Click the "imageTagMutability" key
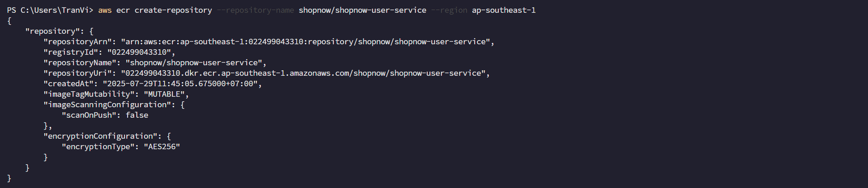Screen dimensions: 868x188 click(x=89, y=94)
